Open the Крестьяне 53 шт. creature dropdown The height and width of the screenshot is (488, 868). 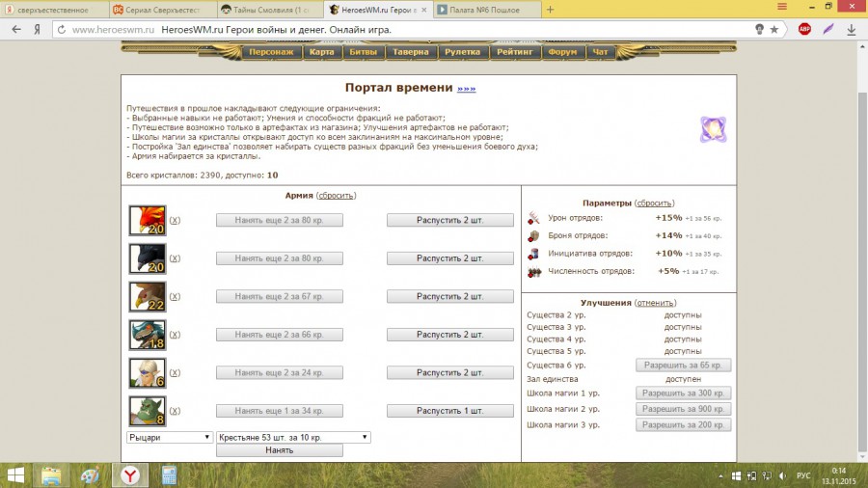(x=293, y=437)
